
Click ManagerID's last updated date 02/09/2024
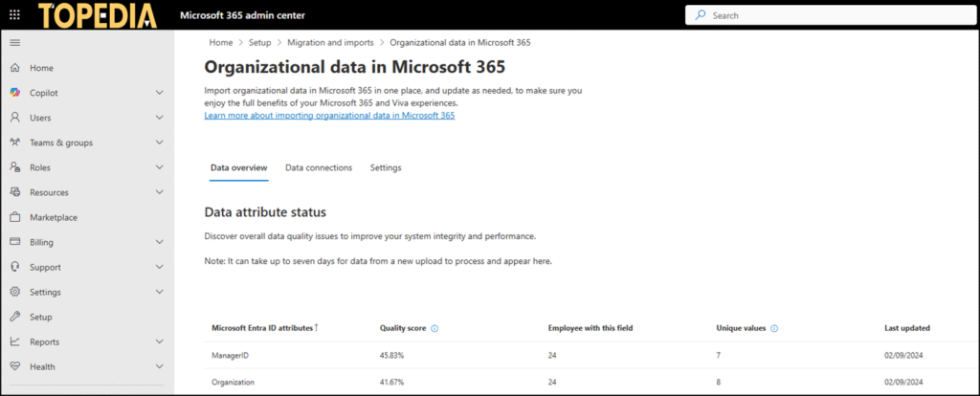click(x=903, y=355)
